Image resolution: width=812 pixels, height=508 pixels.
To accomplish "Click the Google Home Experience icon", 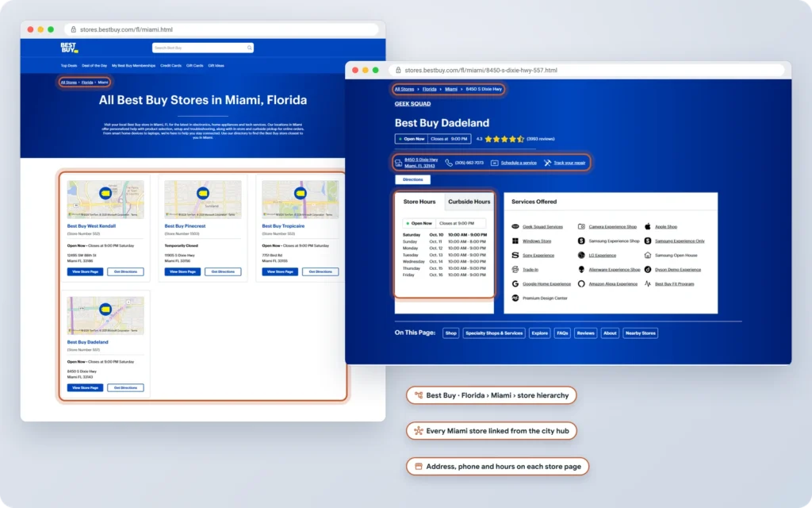I will point(515,284).
